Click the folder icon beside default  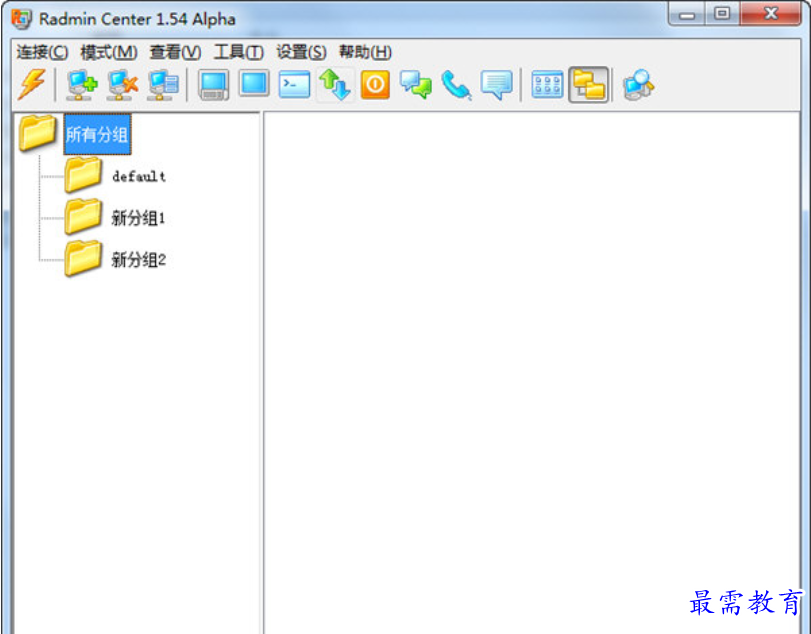83,174
